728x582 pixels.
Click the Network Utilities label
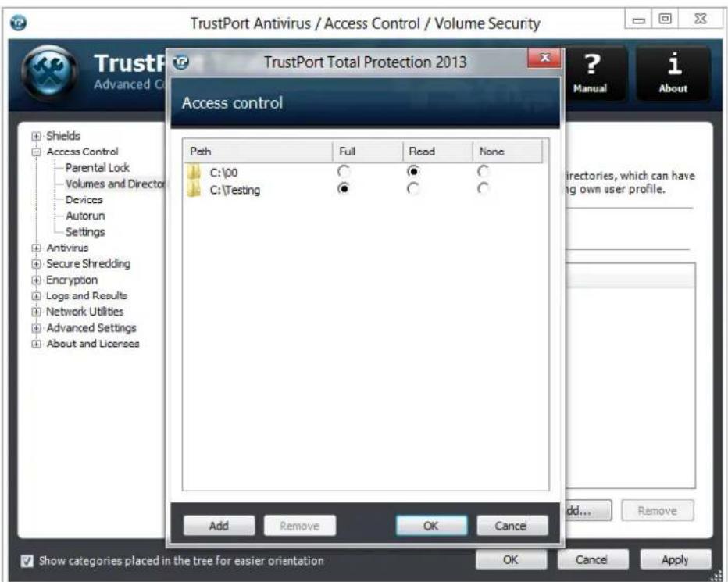(x=84, y=311)
